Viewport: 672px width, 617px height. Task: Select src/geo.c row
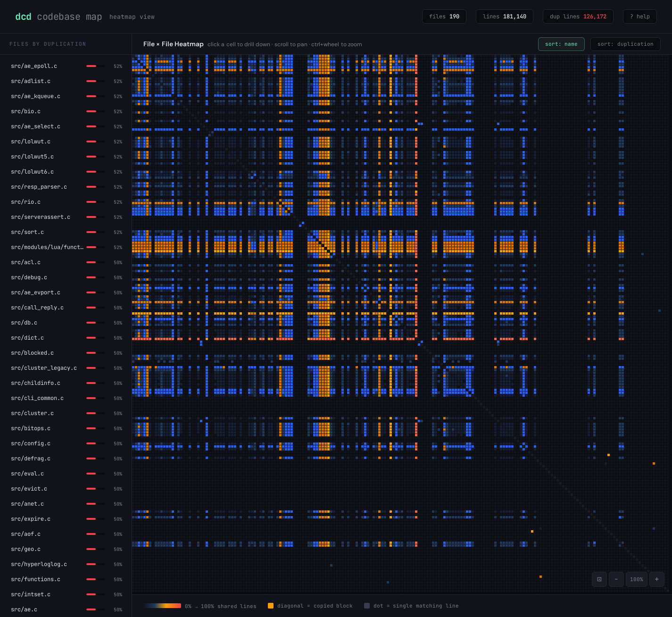click(x=66, y=549)
